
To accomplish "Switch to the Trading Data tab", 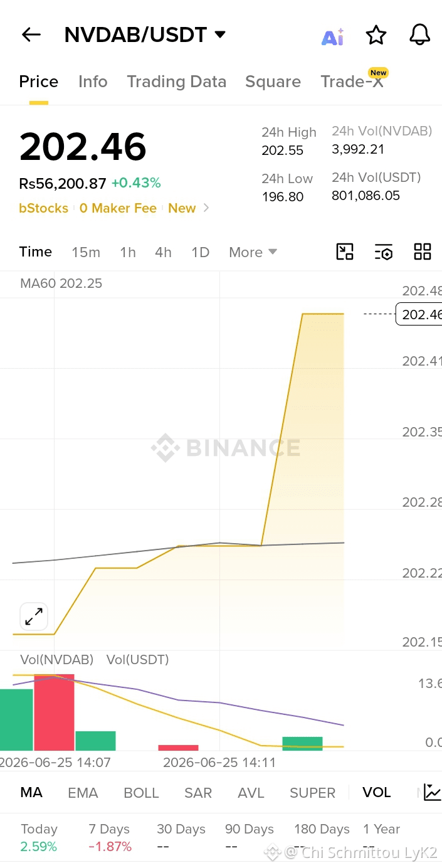I will 176,82.
